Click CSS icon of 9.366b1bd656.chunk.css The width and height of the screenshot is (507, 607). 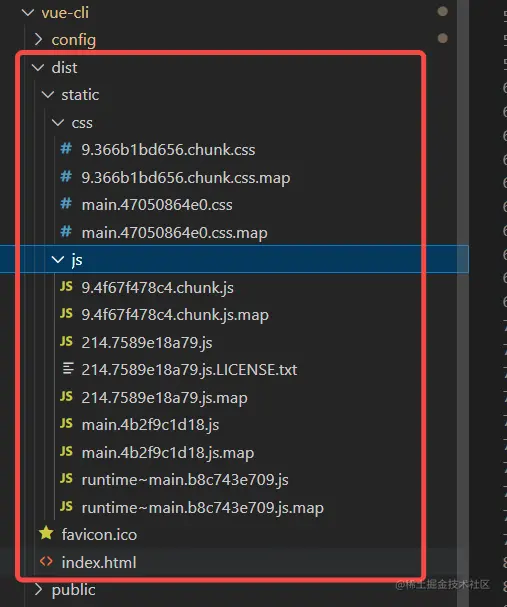(x=66, y=149)
